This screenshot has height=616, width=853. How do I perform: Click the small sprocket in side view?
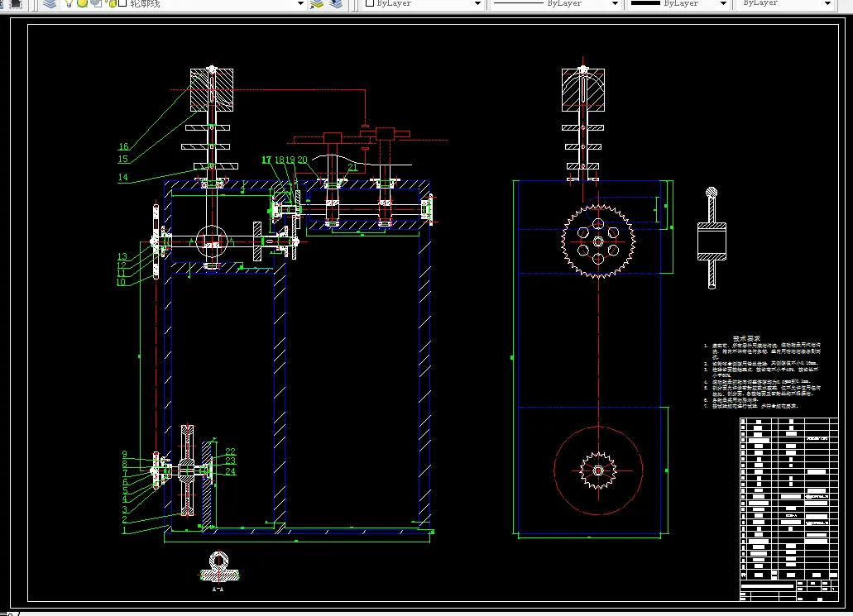click(598, 470)
